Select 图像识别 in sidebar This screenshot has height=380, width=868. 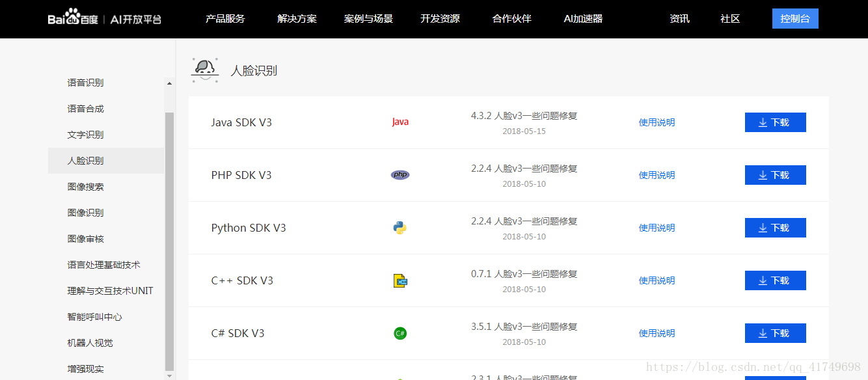[x=85, y=213]
